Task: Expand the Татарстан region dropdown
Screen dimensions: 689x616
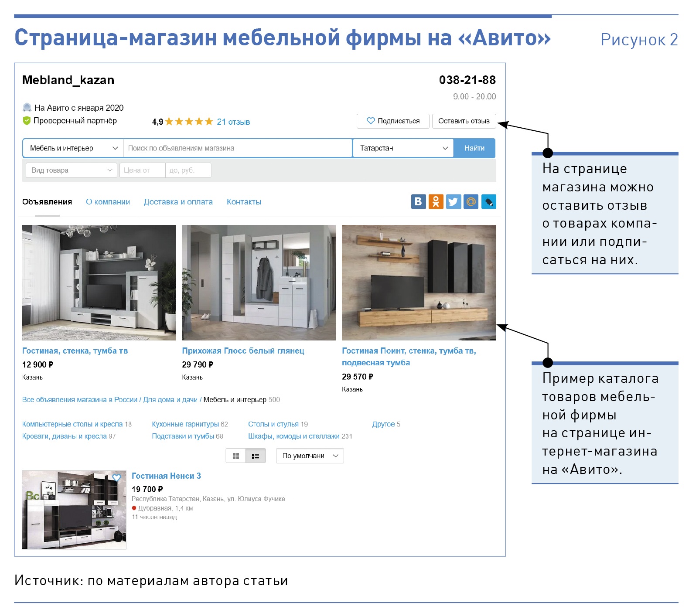Action: pyautogui.click(x=403, y=148)
